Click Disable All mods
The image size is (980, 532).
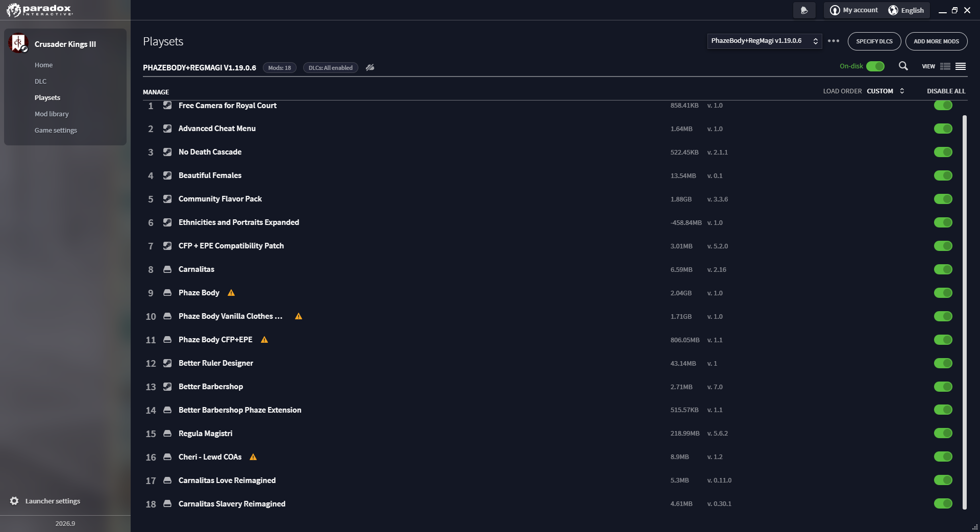pyautogui.click(x=946, y=91)
